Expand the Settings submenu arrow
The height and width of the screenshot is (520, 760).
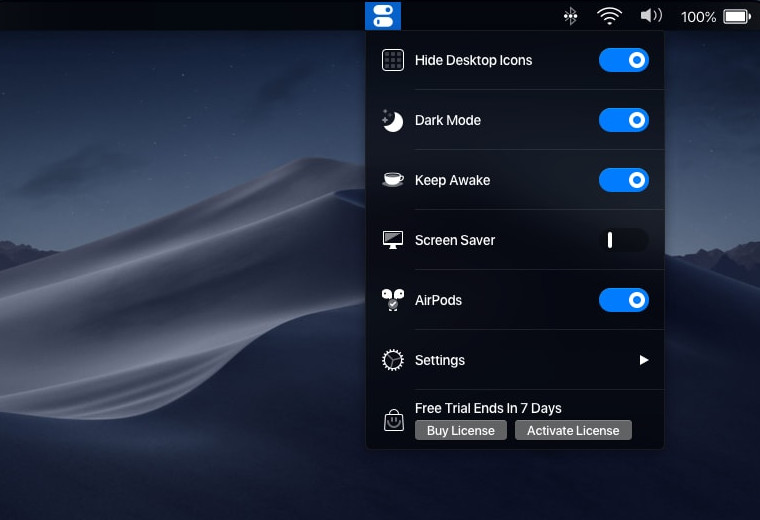click(x=644, y=360)
